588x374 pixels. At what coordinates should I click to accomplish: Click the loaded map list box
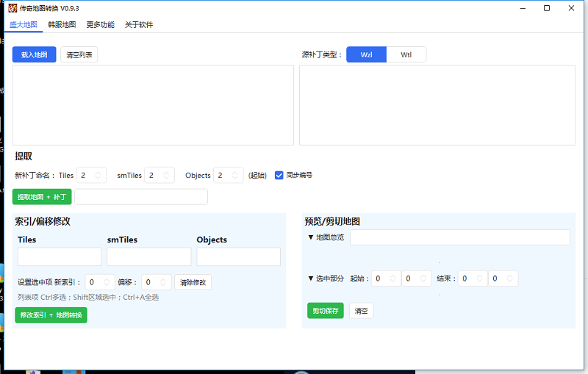point(153,105)
